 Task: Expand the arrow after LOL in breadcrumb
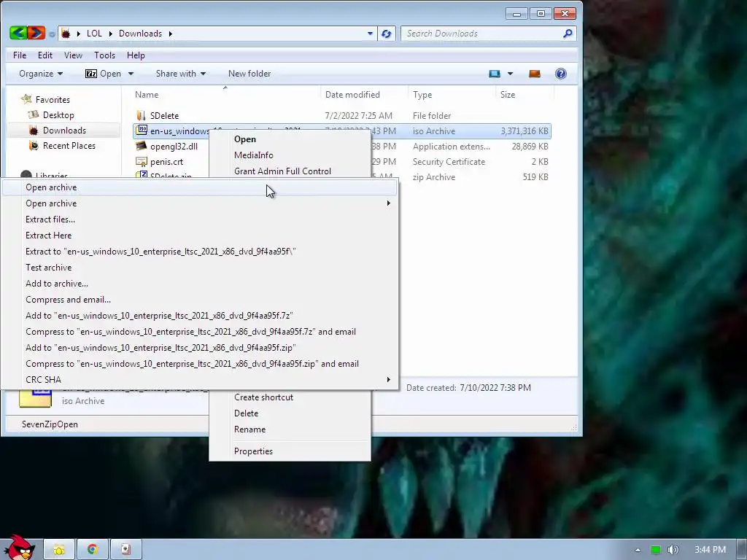tap(111, 34)
